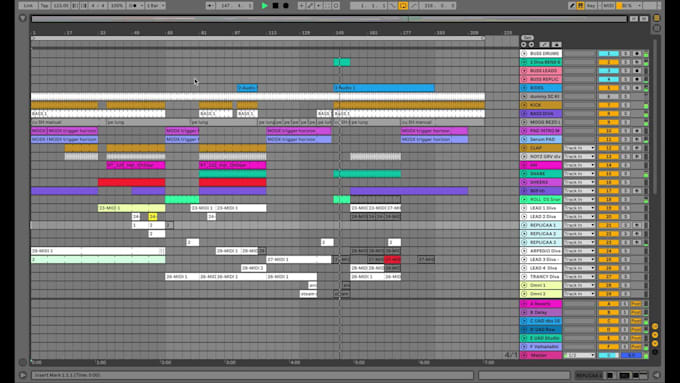Toggle track activator 1 on BUSS DRUMS
This screenshot has height=383, width=680.
point(608,53)
